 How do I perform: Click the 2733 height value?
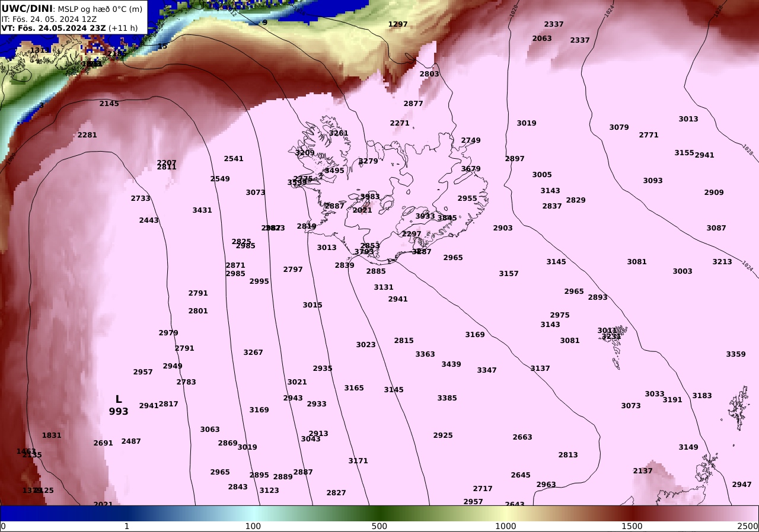click(141, 198)
